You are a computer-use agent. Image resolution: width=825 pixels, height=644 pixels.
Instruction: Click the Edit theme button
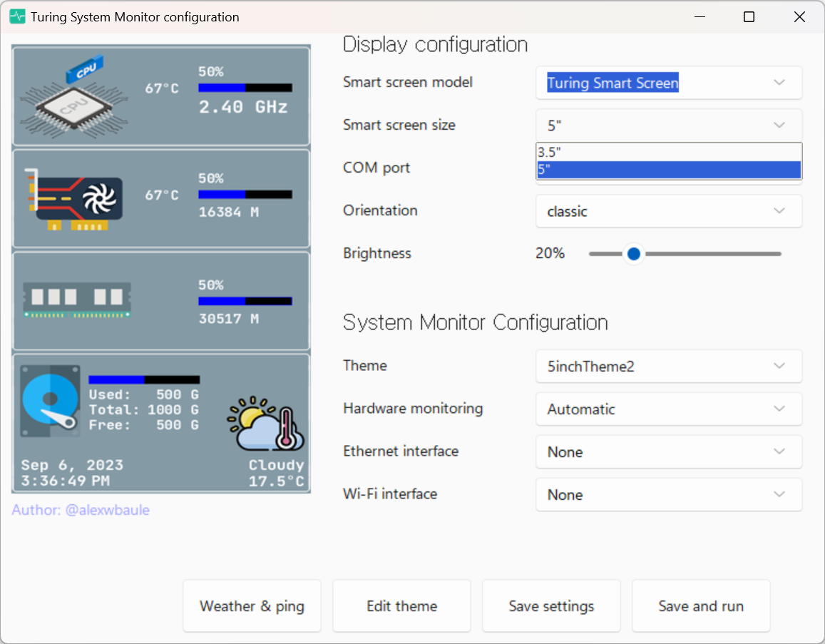[401, 605]
